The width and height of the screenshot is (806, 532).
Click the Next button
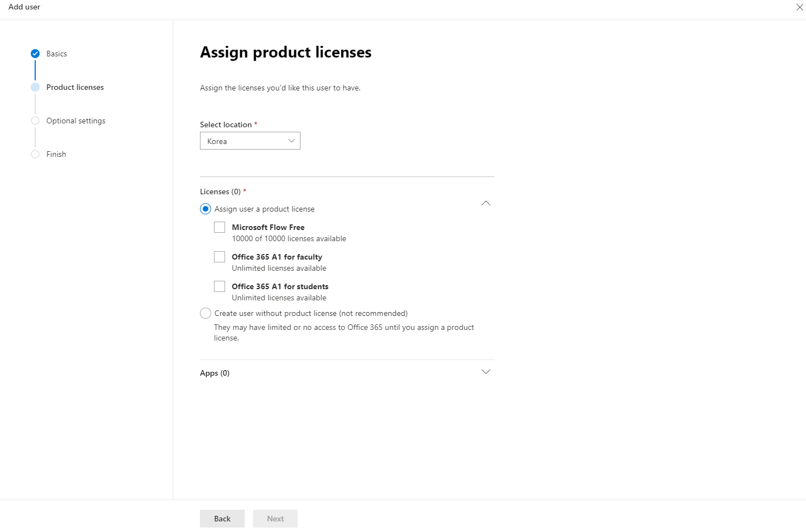(x=275, y=519)
